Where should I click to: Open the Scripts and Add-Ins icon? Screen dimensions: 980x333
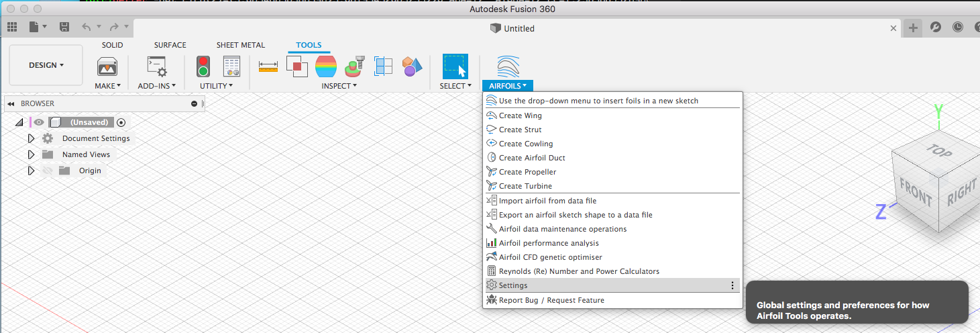tap(157, 66)
